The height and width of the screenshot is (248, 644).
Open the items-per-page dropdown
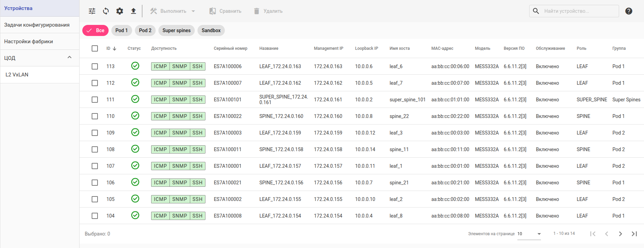[x=529, y=234]
